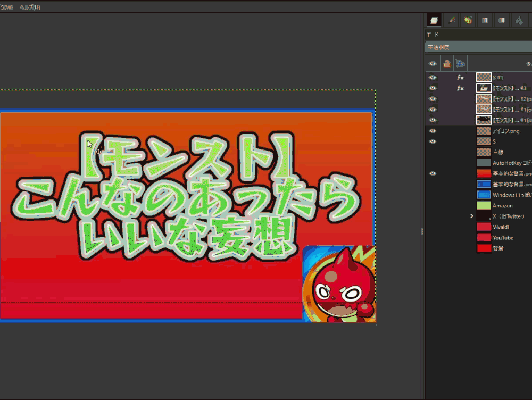Expand the X（旧Twitter） layer group
532x400 pixels.
point(471,216)
